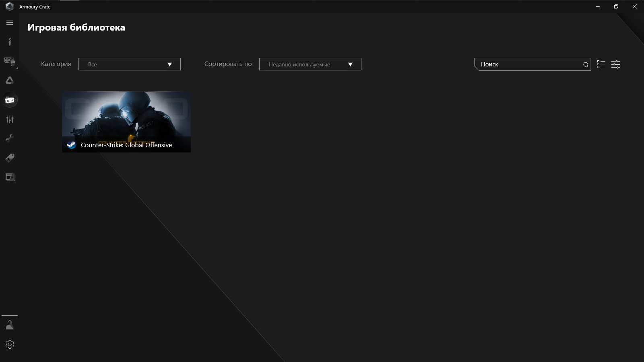Select the Game Library gamepad icon
Screen dimensions: 644x362
[x=10, y=100]
